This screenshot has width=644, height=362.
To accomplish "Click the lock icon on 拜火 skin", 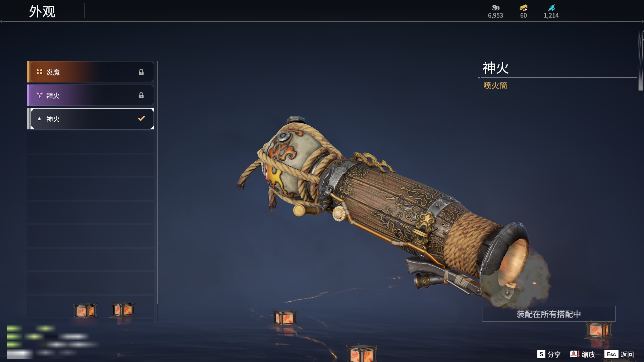I will [141, 95].
